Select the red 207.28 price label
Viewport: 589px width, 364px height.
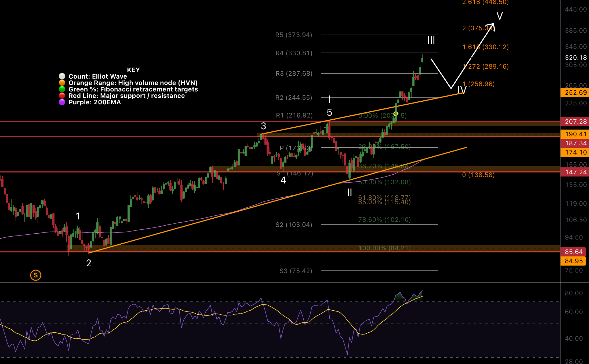click(575, 122)
